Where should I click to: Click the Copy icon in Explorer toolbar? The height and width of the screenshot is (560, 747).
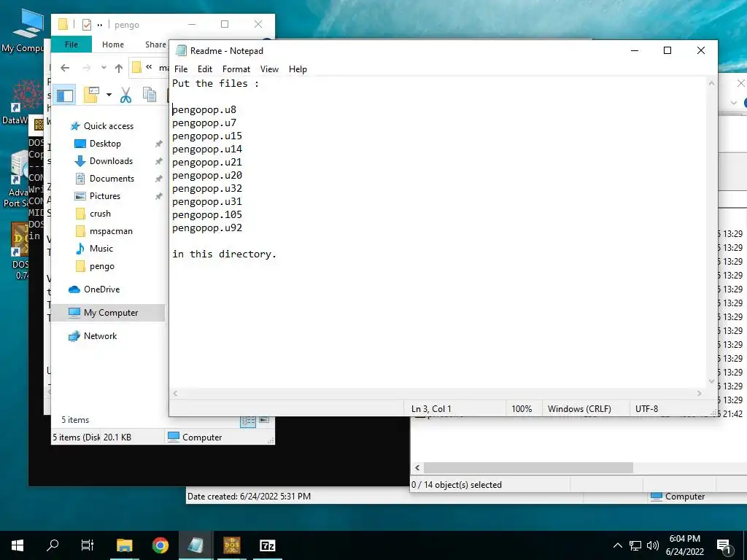(x=150, y=96)
